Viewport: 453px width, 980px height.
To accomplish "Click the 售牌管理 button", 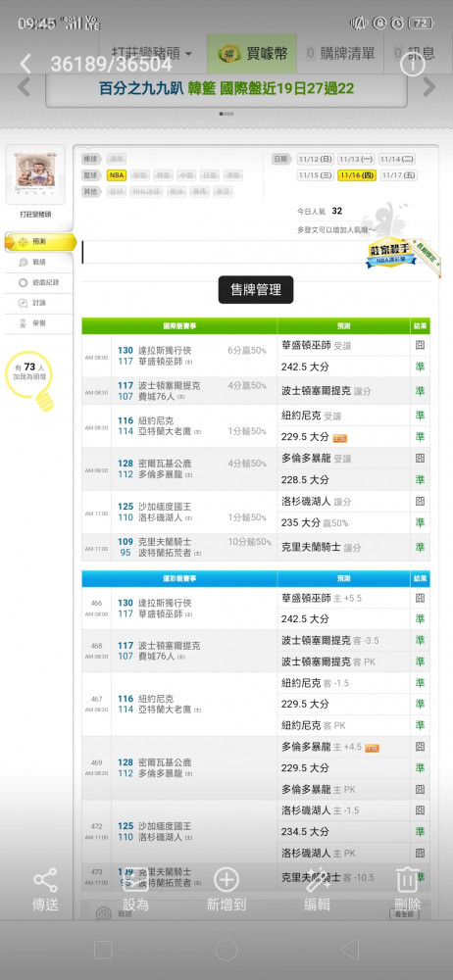I will tap(256, 290).
